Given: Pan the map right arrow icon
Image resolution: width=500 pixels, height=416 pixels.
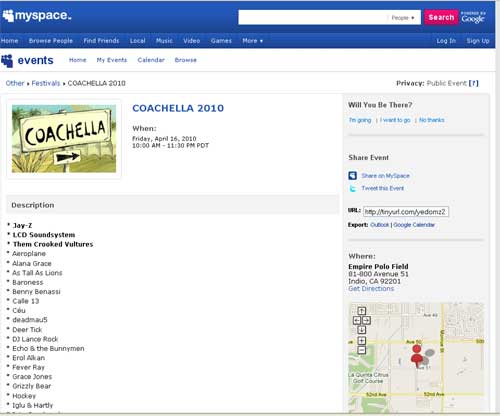Looking at the screenshot, I should [x=366, y=320].
